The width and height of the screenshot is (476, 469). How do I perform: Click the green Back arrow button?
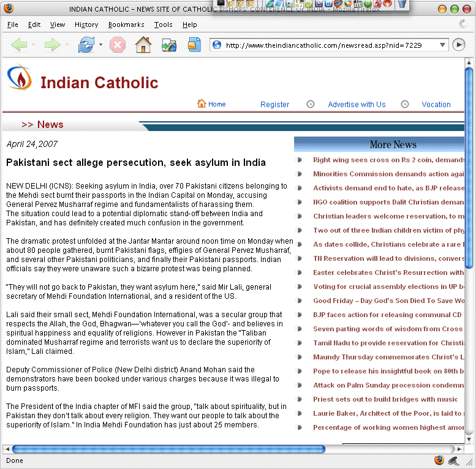[19, 45]
